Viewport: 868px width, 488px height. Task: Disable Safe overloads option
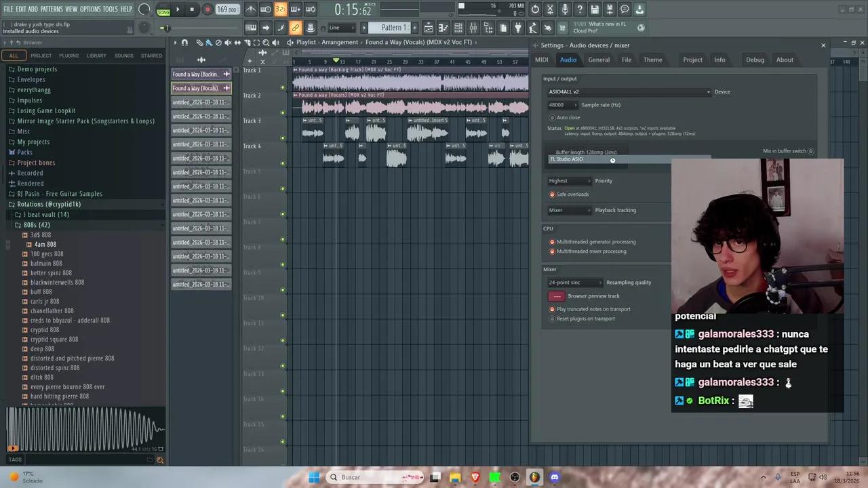tap(552, 195)
